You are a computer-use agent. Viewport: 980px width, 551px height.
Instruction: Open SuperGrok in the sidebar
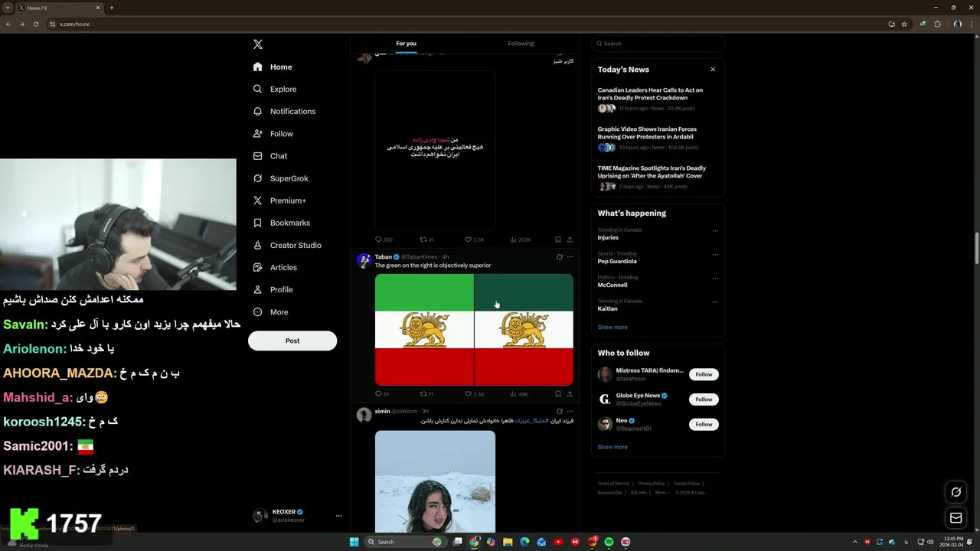click(x=280, y=178)
